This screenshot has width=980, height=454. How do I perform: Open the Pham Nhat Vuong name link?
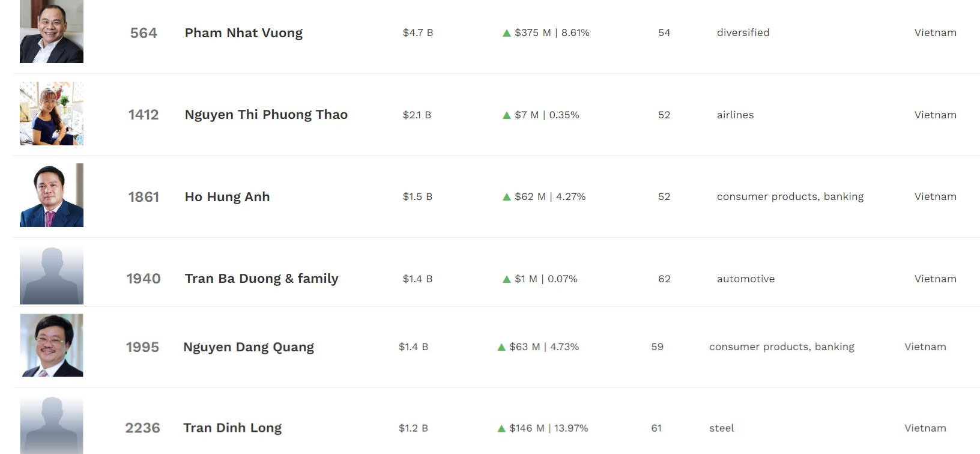[243, 33]
